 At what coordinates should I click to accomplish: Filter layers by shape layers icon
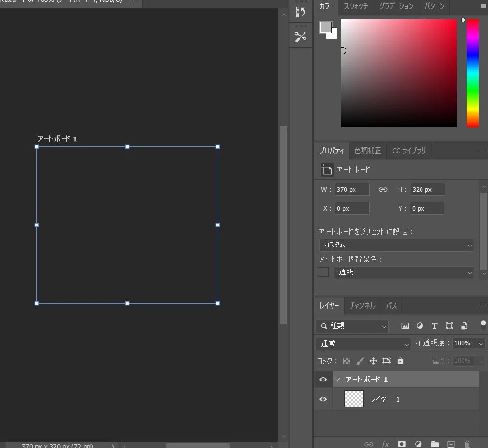click(x=449, y=326)
